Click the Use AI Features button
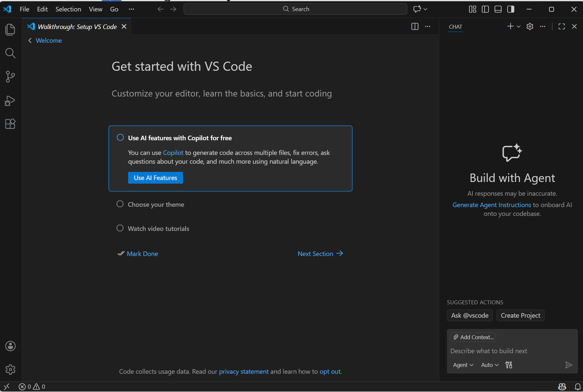The width and height of the screenshot is (583, 392). coord(155,178)
